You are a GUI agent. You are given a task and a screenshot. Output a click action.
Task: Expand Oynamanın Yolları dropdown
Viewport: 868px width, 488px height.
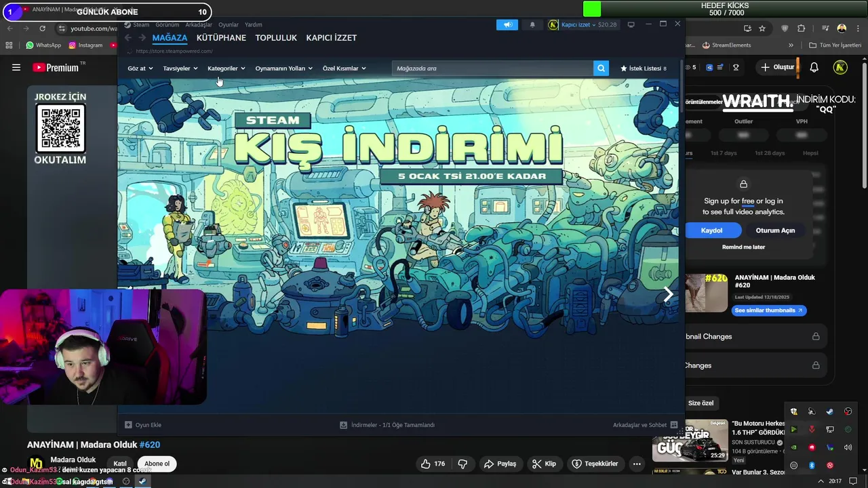click(284, 68)
